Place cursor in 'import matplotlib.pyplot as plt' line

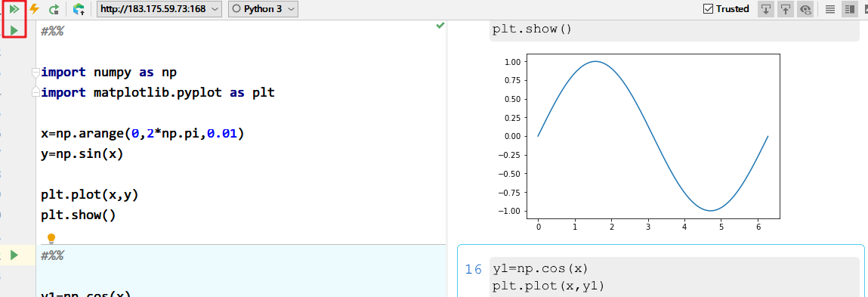pyautogui.click(x=158, y=92)
